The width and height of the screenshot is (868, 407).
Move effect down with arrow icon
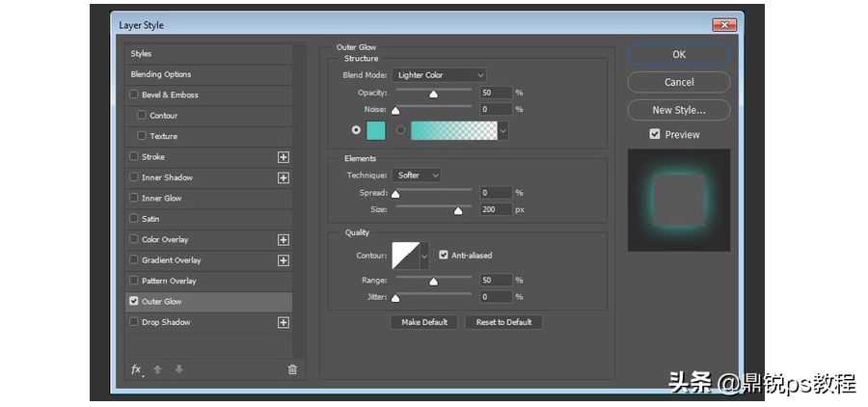pos(178,369)
